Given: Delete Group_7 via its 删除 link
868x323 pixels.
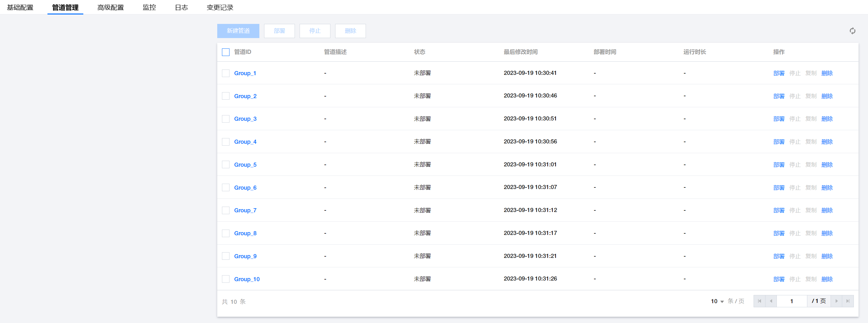Looking at the screenshot, I should pos(827,210).
